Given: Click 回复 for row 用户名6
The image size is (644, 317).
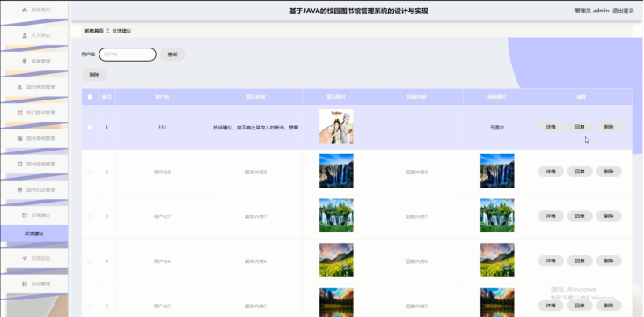Looking at the screenshot, I should pos(580,261).
